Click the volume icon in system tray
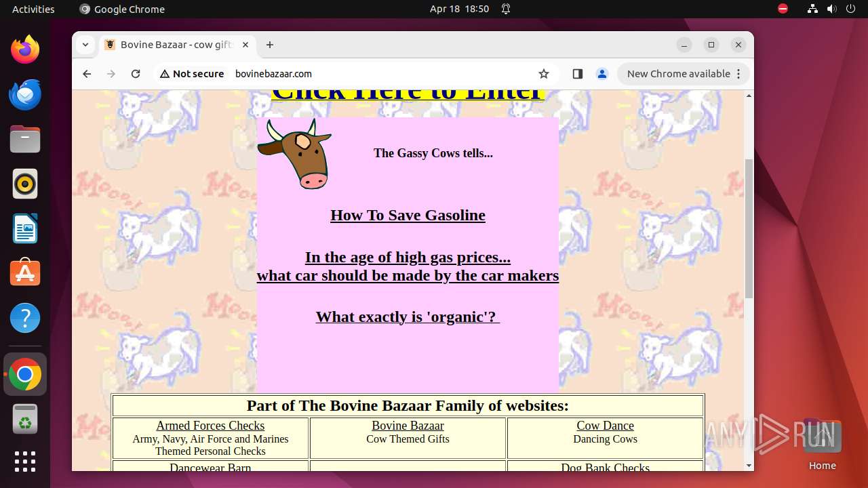Image resolution: width=868 pixels, height=488 pixels. pyautogui.click(x=832, y=9)
